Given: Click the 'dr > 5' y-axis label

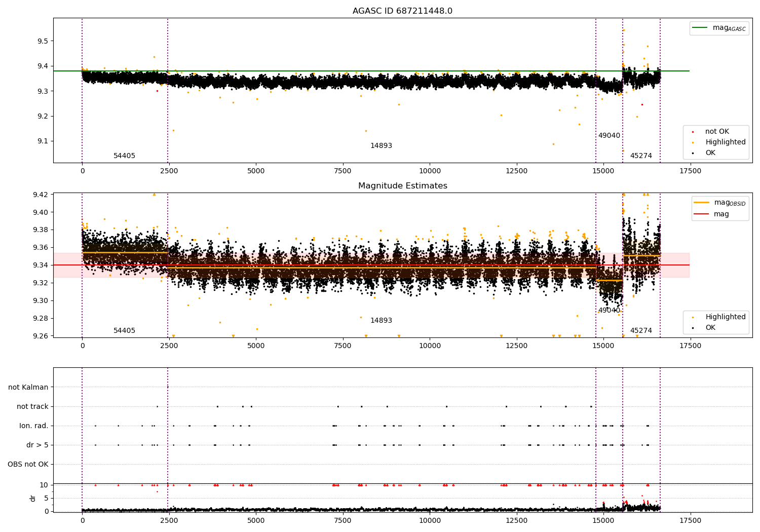Looking at the screenshot, I should point(37,445).
